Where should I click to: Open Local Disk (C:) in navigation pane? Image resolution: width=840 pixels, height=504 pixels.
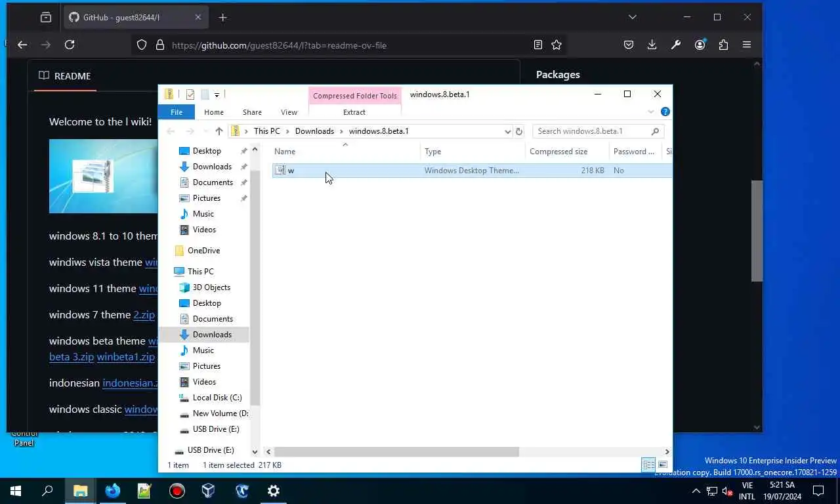tap(217, 398)
